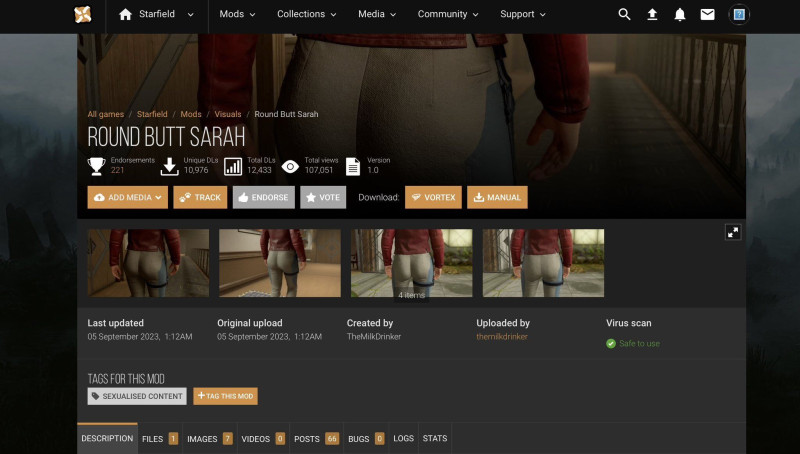The image size is (800, 454).
Task: Select the Description tab
Action: tap(107, 438)
